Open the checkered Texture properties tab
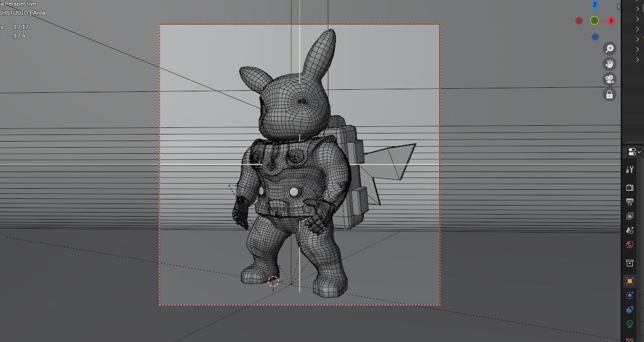 pyautogui.click(x=630, y=339)
